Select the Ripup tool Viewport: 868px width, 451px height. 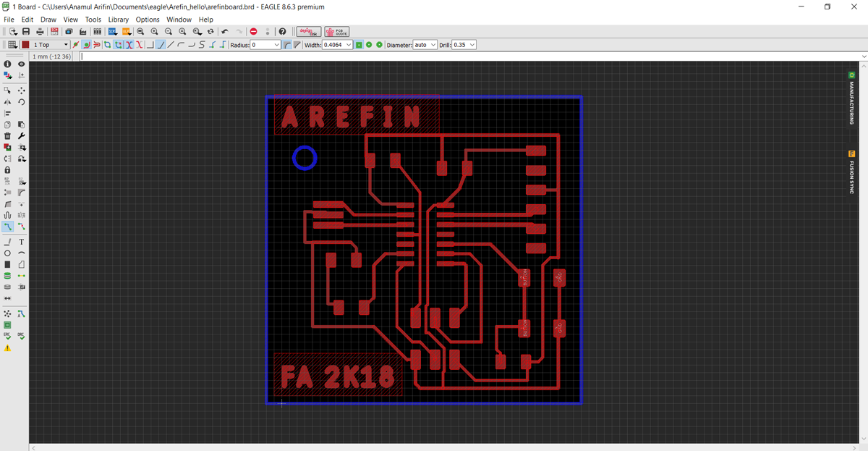(x=22, y=227)
